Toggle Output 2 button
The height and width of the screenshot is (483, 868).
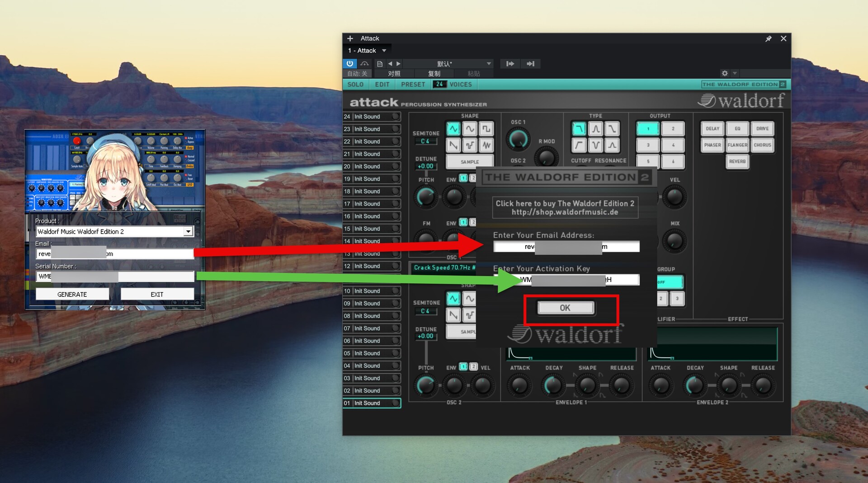673,129
